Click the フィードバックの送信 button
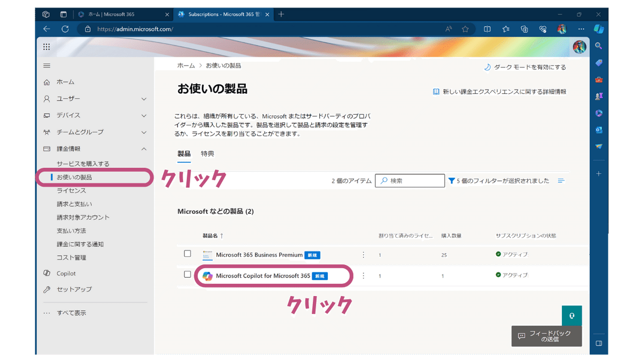This screenshot has height=362, width=644. click(546, 336)
